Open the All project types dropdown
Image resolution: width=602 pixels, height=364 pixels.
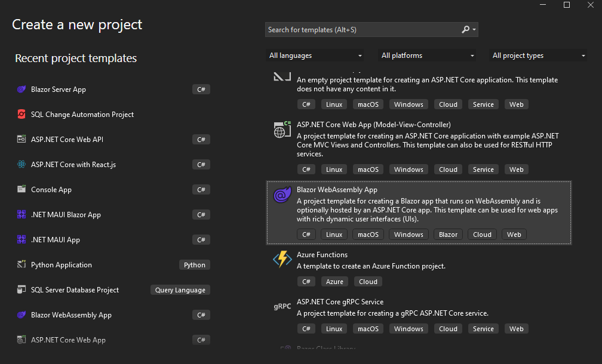click(x=539, y=55)
